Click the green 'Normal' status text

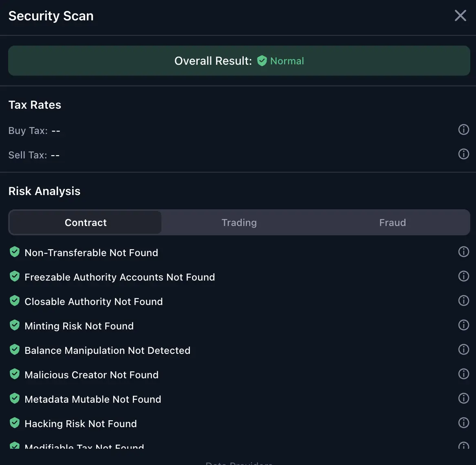coord(287,61)
